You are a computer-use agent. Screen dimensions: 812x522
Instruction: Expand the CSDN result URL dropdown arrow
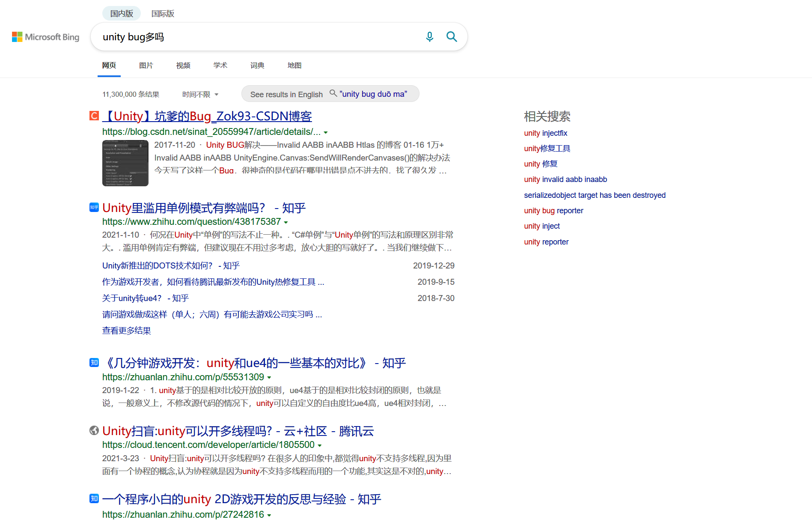[x=326, y=132]
